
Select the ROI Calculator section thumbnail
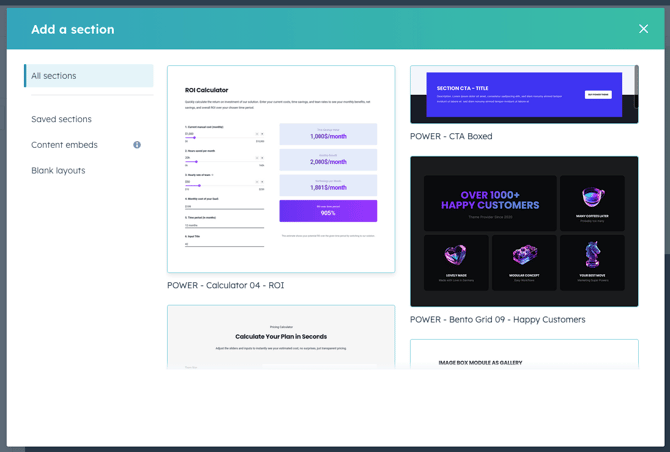280,169
